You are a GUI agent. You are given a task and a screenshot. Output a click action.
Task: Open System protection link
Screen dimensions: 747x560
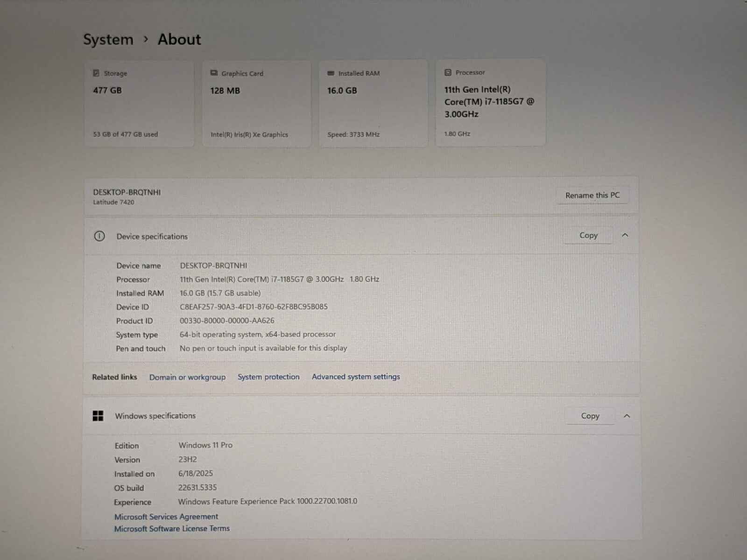[268, 377]
